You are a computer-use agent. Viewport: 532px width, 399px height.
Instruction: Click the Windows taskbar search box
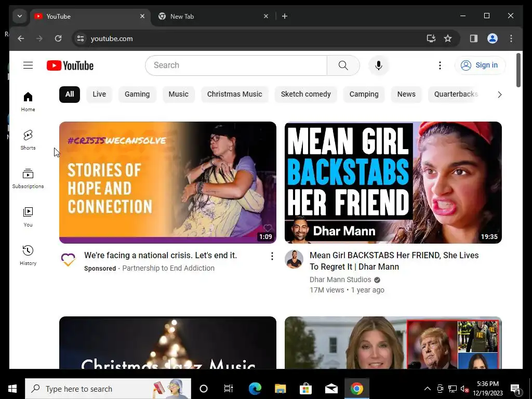108,389
